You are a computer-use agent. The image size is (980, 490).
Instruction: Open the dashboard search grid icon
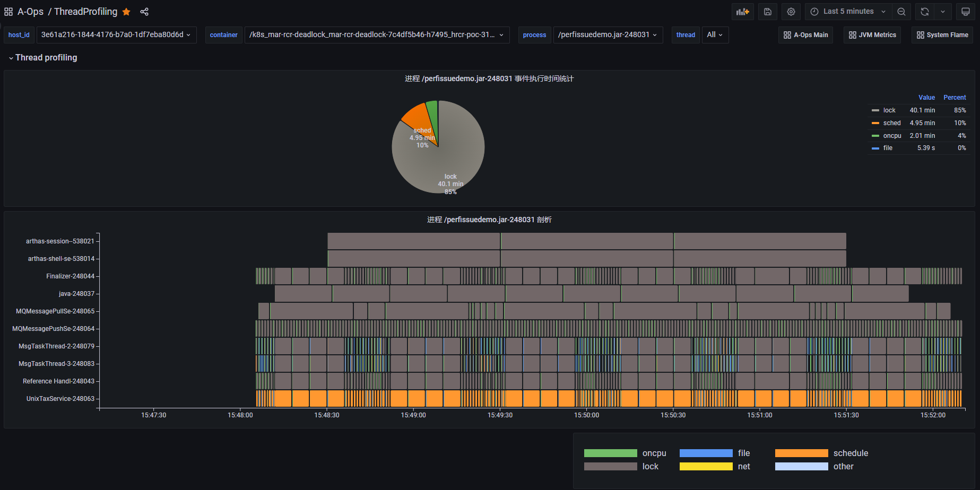click(8, 12)
